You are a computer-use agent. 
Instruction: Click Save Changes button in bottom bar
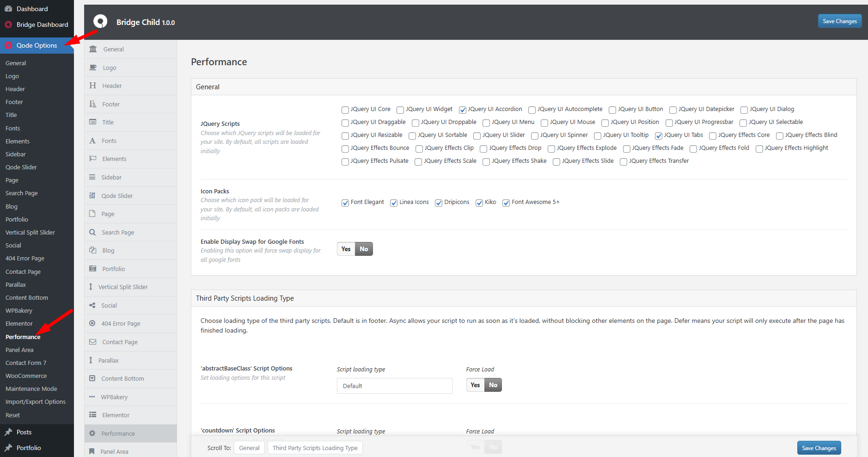tap(819, 448)
